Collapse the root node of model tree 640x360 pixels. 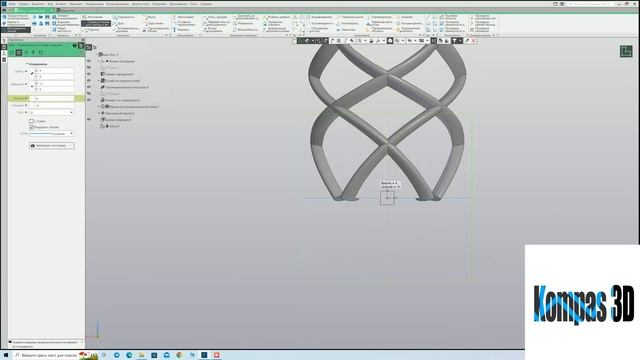point(96,54)
